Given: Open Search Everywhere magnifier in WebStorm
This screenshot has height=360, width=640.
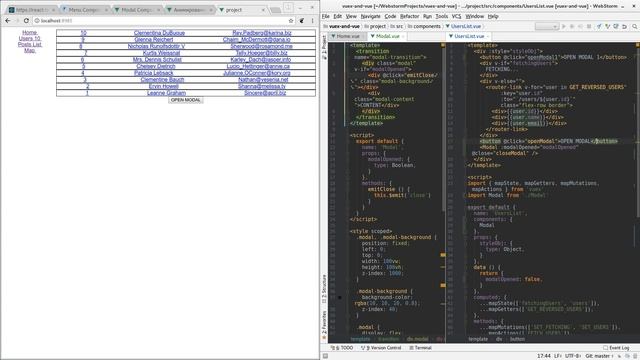Looking at the screenshot, I should pyautogui.click(x=635, y=26).
